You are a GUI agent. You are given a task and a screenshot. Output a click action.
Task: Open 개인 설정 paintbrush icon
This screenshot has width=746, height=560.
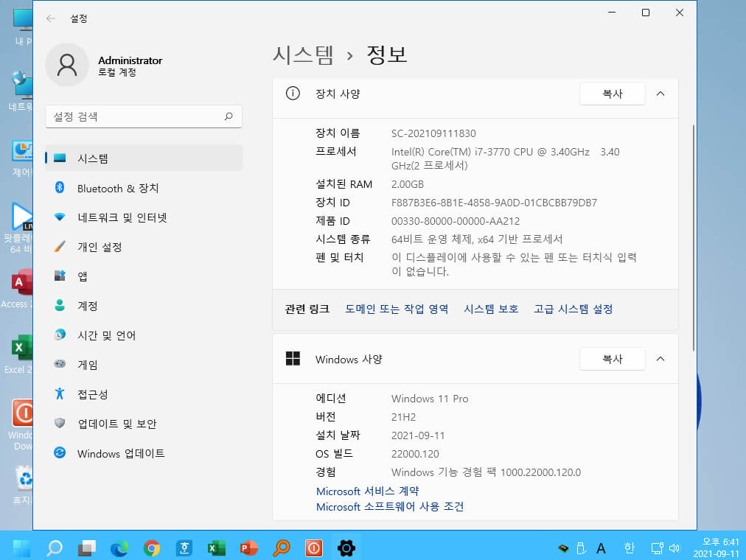pos(60,247)
